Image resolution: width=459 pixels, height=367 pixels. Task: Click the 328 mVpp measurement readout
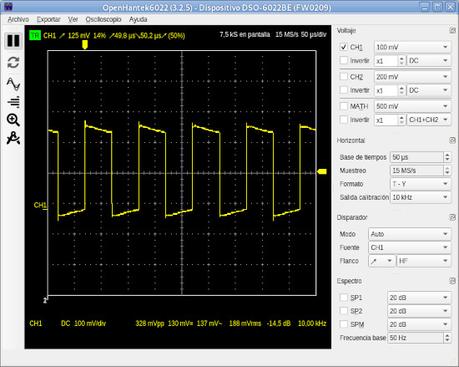[150, 323]
